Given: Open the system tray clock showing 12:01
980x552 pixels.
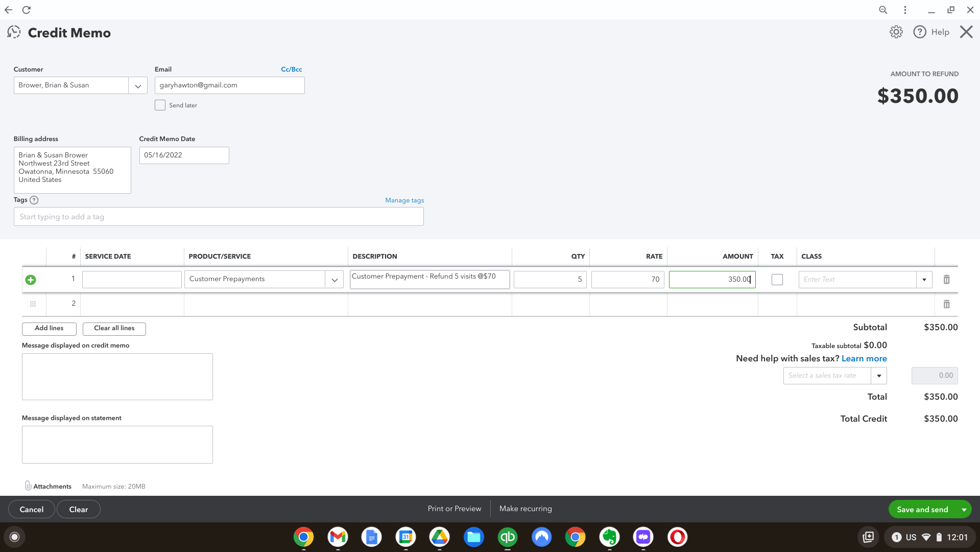Looking at the screenshot, I should 957,537.
